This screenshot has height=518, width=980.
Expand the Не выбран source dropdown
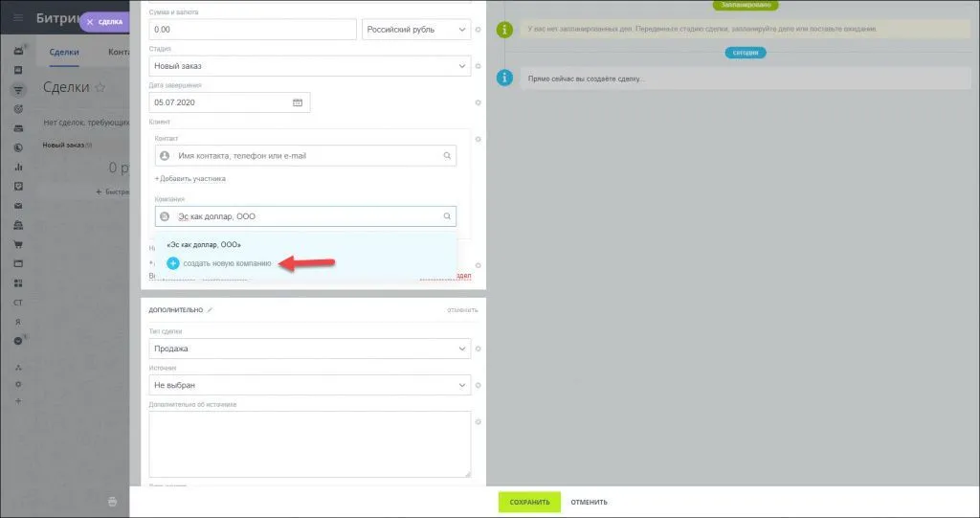[x=311, y=385]
